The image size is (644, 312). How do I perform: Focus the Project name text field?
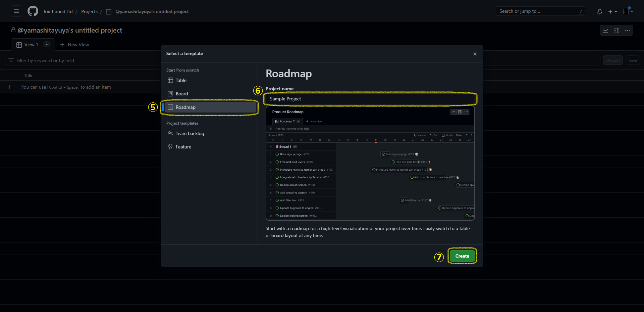pos(370,99)
